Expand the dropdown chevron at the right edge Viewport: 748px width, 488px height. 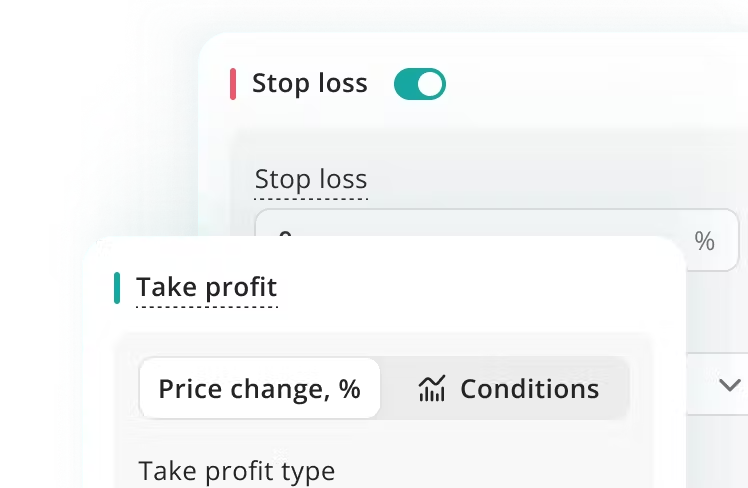(729, 385)
